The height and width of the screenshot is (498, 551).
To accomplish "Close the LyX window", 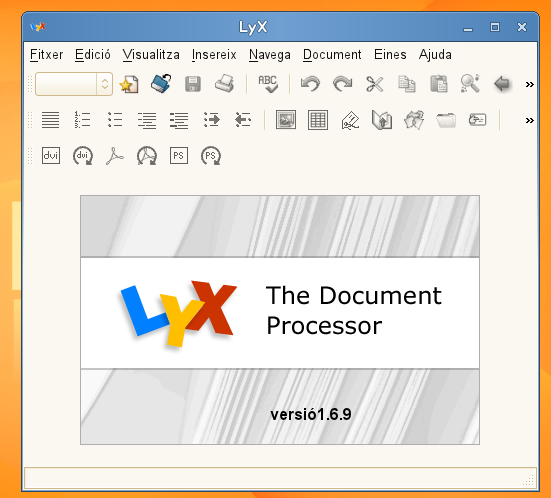I will pos(522,27).
